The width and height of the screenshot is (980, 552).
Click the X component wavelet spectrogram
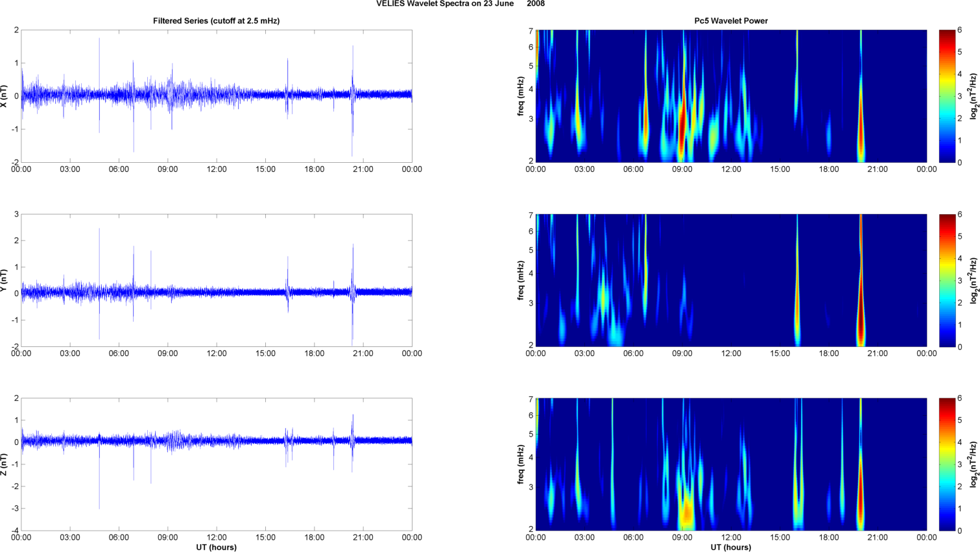(x=731, y=96)
